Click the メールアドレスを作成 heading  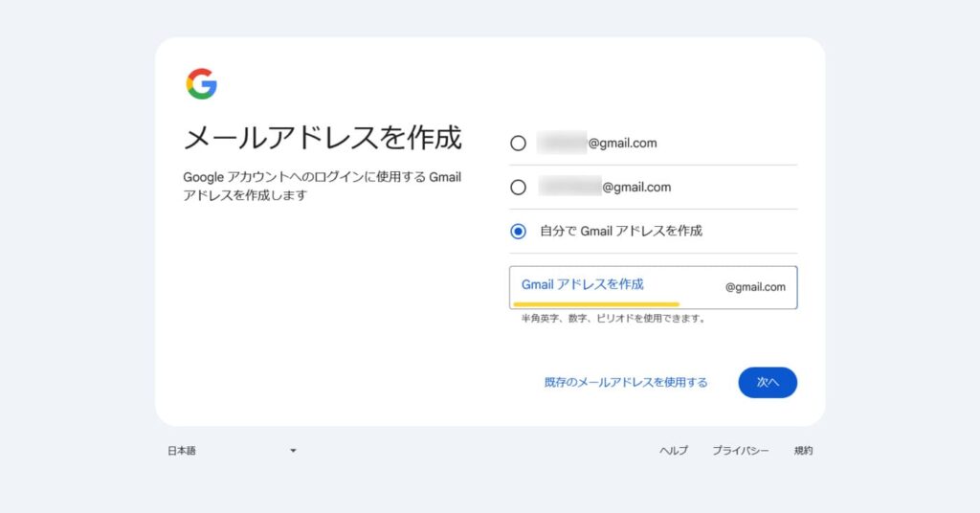tap(323, 138)
